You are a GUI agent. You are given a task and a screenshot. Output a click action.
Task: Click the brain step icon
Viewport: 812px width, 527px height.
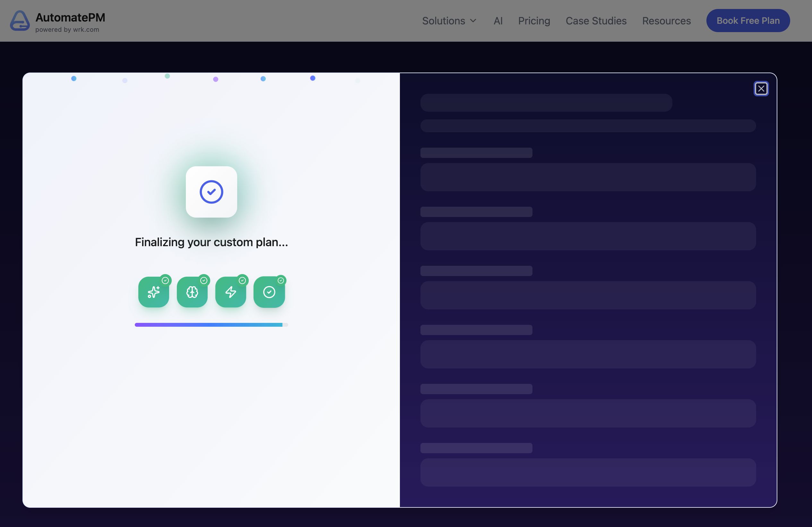click(x=192, y=292)
